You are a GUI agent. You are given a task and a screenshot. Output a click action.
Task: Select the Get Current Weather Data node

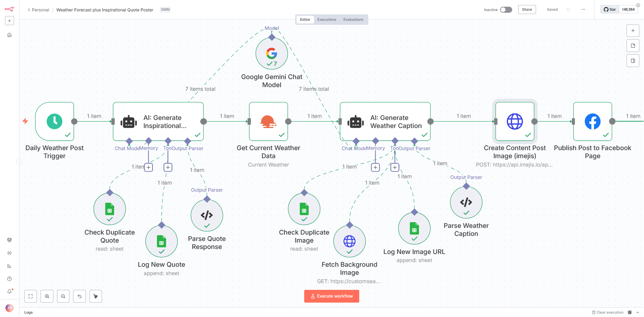pyautogui.click(x=268, y=121)
